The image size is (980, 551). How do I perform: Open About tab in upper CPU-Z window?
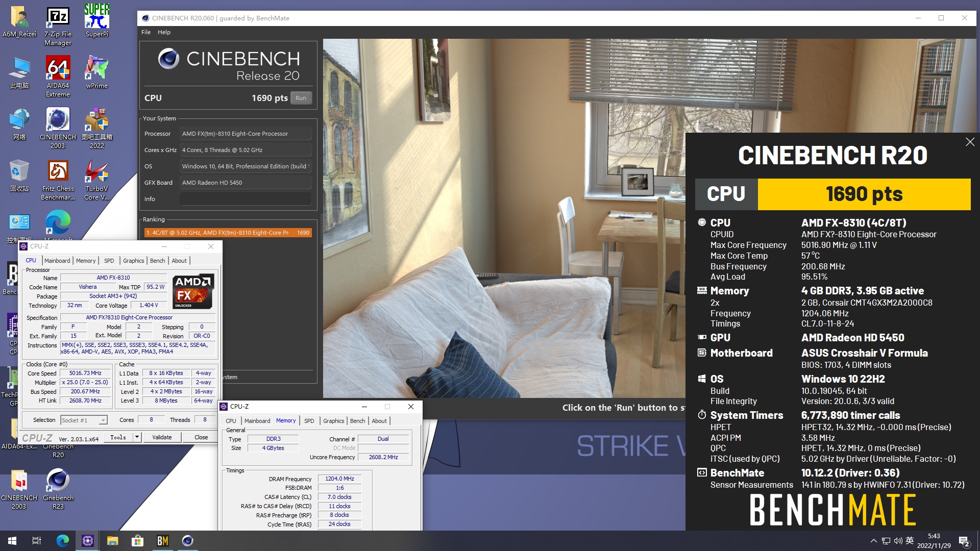point(179,261)
